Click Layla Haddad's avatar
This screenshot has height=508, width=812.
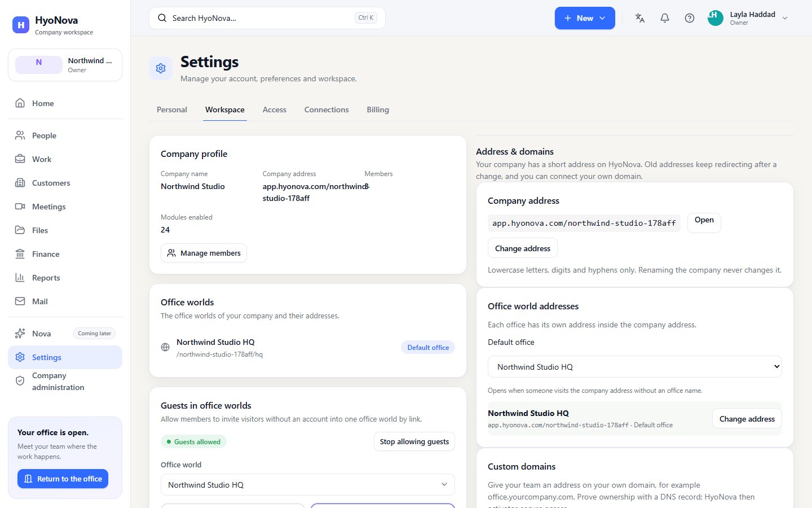(716, 18)
